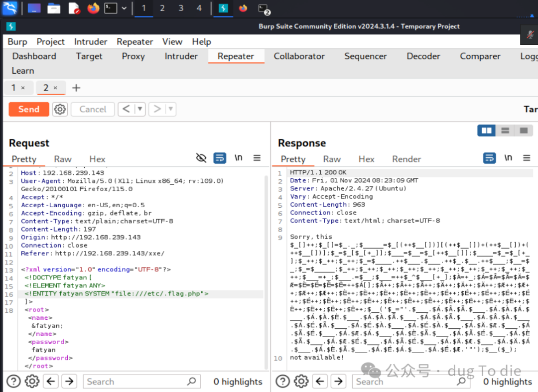The height and width of the screenshot is (392, 538).
Task: Select the grouped terminal windows in the taskbar
Action: (x=264, y=9)
